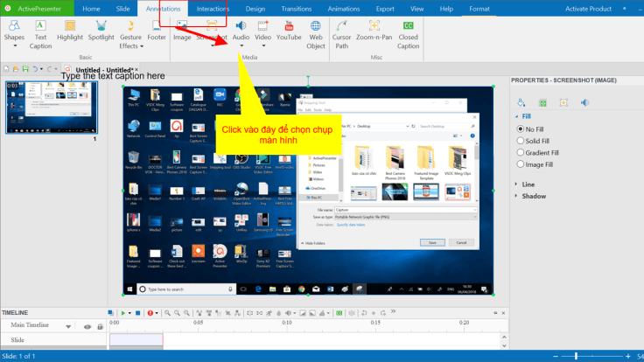Save the project with the floppy icon
The height and width of the screenshot is (362, 644).
[25, 69]
